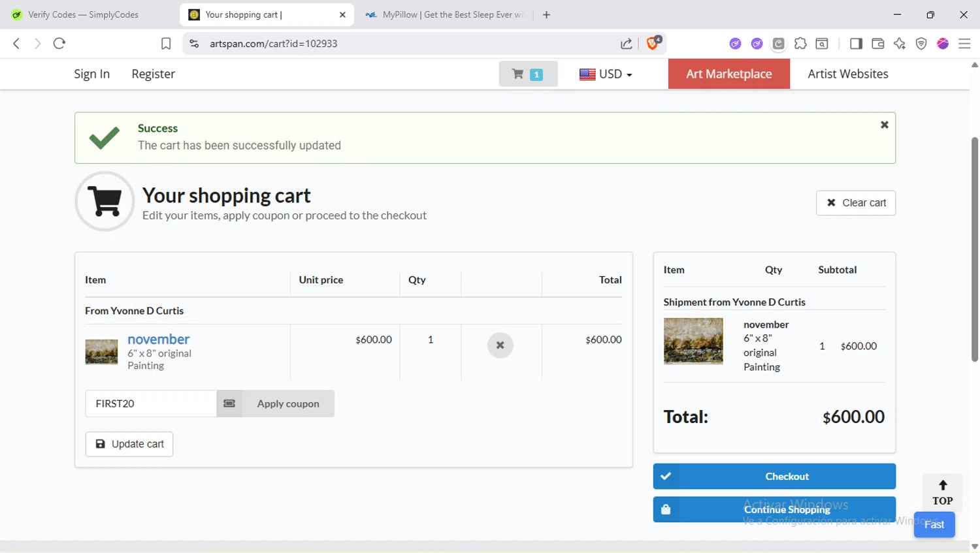
Task: Open november thumbnail in cart table
Action: (101, 352)
